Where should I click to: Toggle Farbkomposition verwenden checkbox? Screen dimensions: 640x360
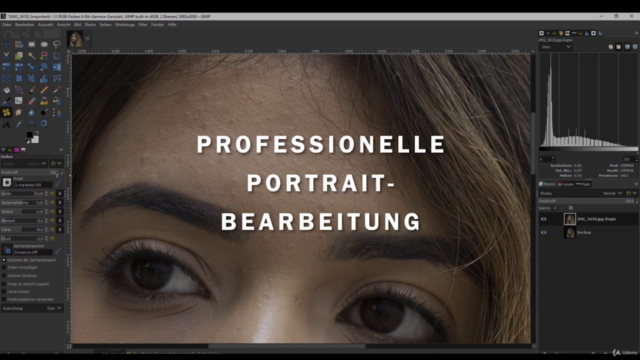[4, 299]
